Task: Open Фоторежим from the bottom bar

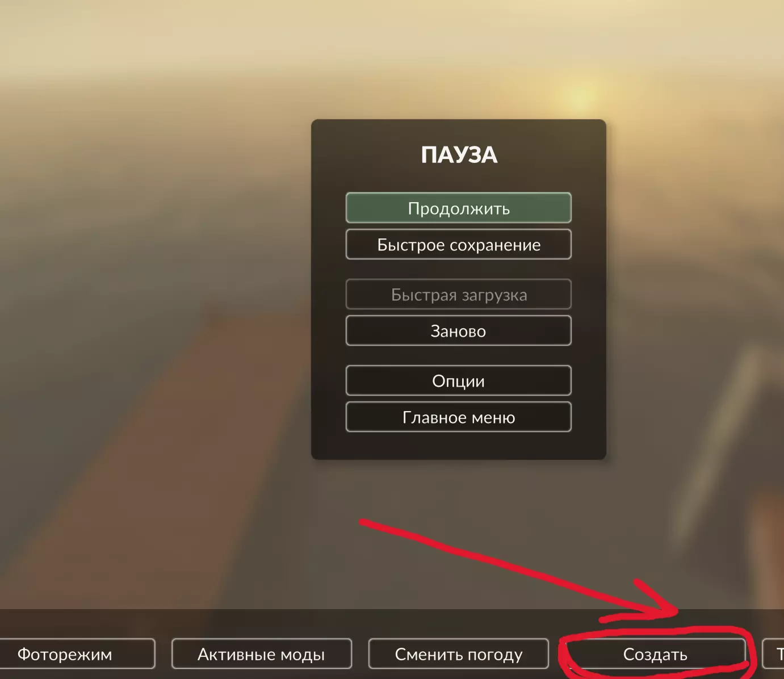Action: [x=77, y=654]
